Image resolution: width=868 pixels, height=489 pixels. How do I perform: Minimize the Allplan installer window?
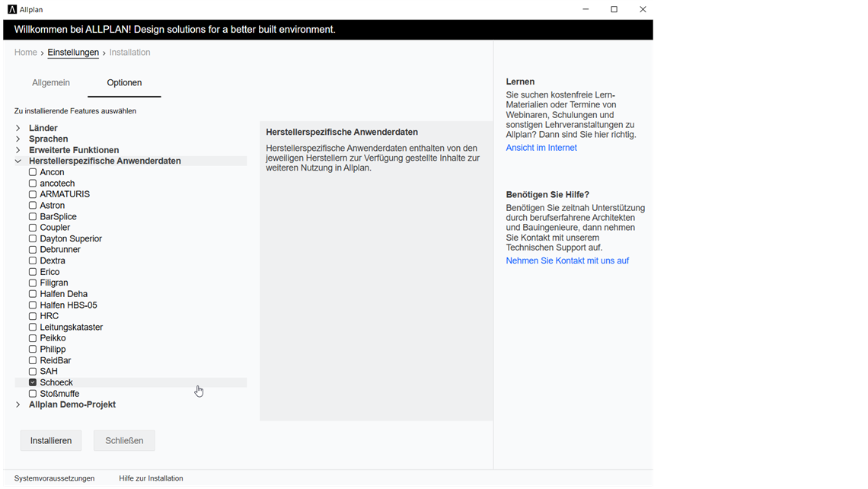586,10
